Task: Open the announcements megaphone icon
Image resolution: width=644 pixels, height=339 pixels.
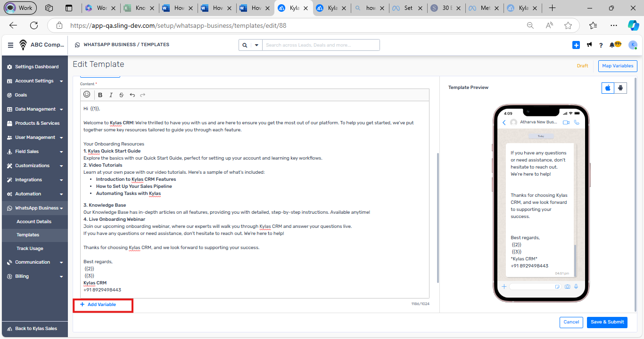Action: 589,45
